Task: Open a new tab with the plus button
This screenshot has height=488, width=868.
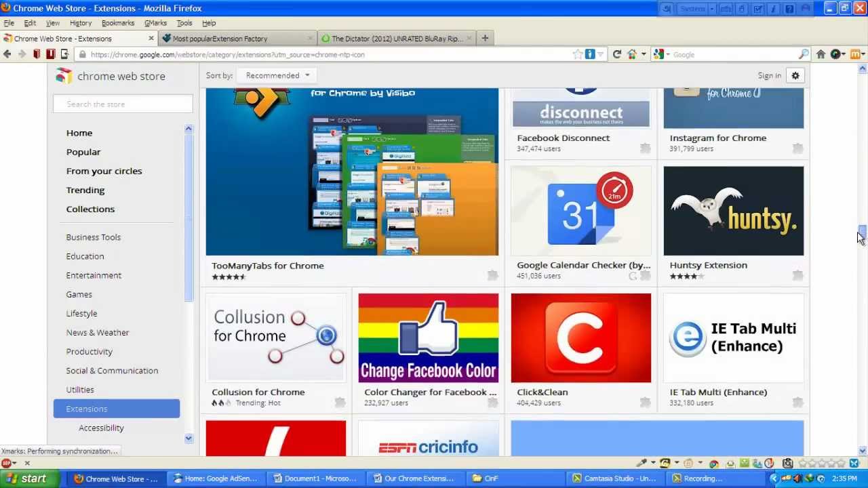Action: 485,39
